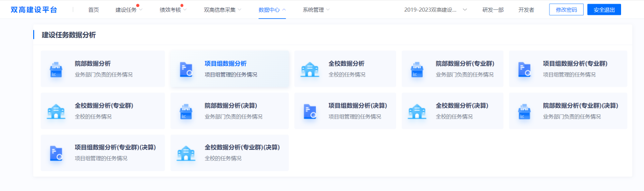The image size is (644, 191).
Task: Click the 修改密码 button
Action: 566,10
